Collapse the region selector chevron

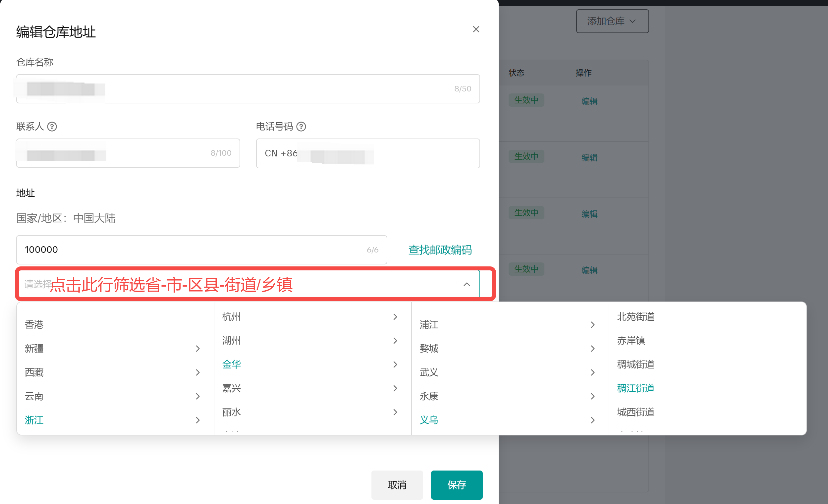(x=467, y=284)
